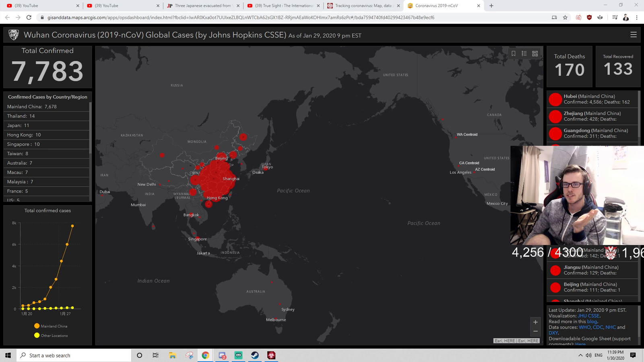This screenshot has width=644, height=362.
Task: Go back to the previous page
Action: click(x=7, y=17)
